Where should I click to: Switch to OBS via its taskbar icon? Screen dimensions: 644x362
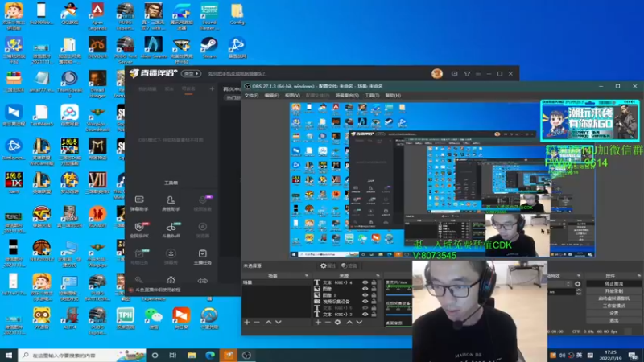click(x=246, y=355)
